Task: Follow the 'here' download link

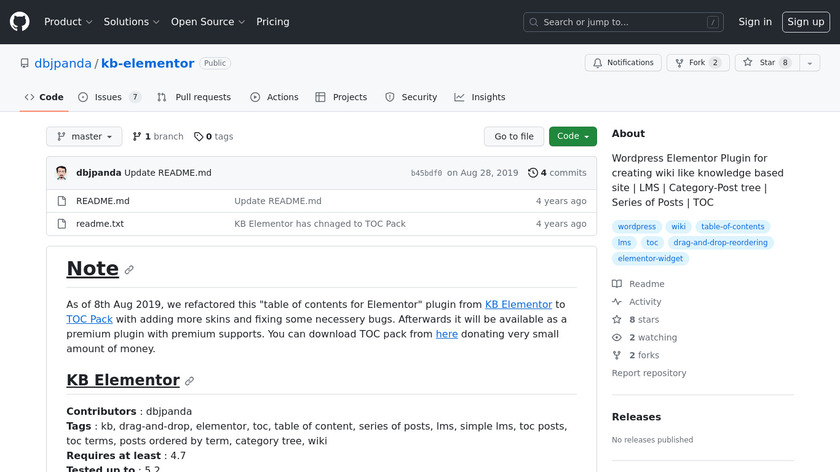Action: tap(447, 334)
